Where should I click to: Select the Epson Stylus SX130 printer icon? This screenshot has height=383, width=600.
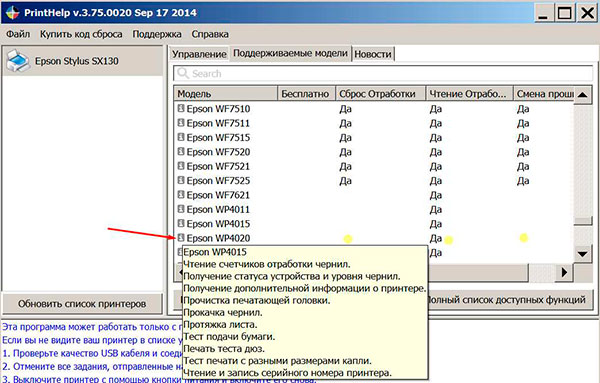point(18,61)
